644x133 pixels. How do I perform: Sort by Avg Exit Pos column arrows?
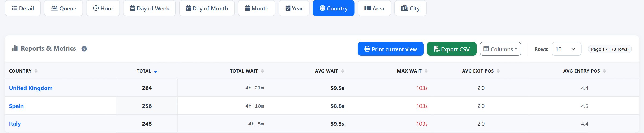point(498,71)
